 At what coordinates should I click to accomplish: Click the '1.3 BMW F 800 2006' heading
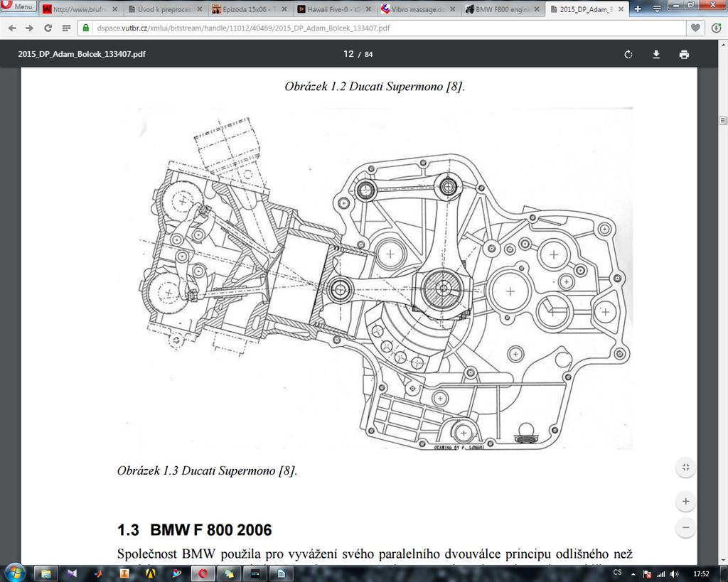coord(195,529)
